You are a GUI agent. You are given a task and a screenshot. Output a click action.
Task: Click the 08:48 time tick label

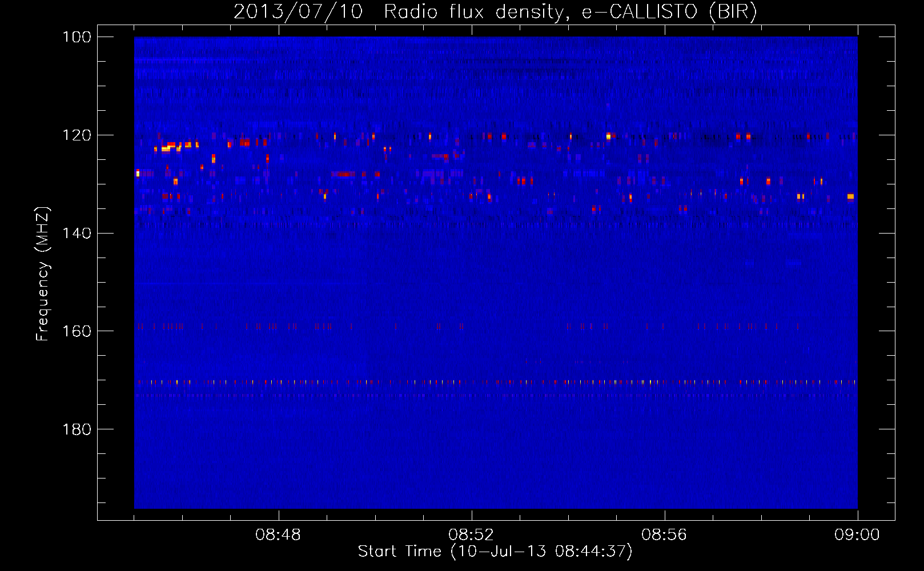tap(278, 535)
